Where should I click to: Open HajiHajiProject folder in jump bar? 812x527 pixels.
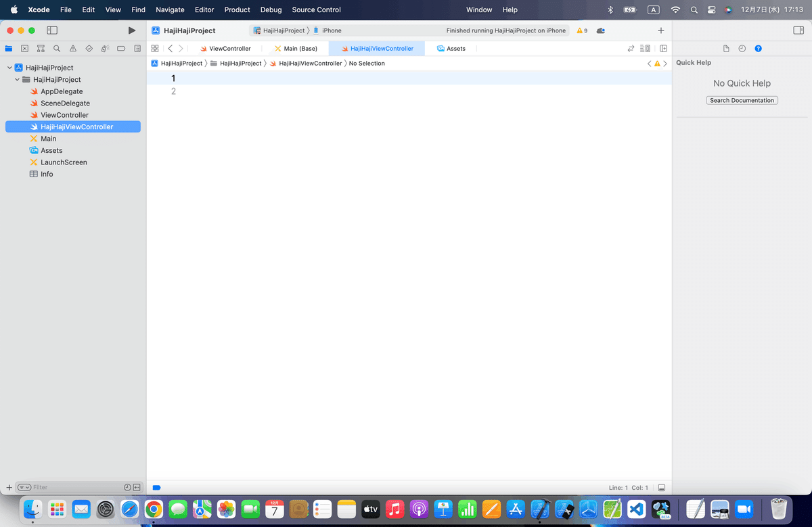pyautogui.click(x=235, y=63)
